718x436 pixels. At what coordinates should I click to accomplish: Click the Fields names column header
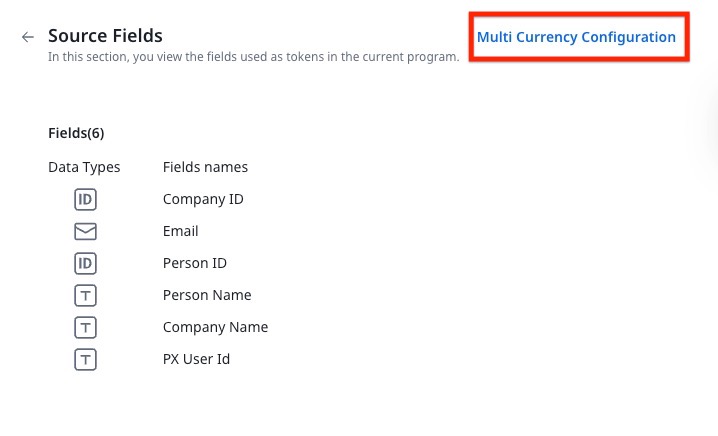click(x=205, y=167)
